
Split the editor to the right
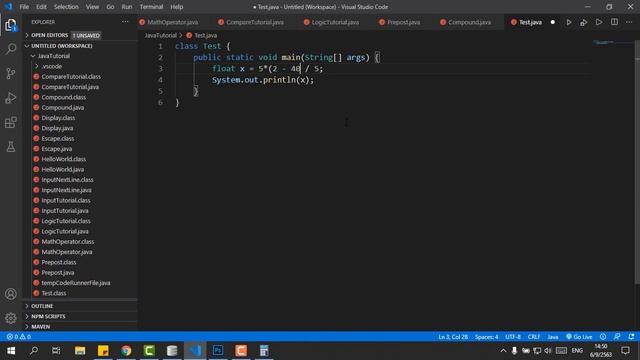pyautogui.click(x=614, y=22)
